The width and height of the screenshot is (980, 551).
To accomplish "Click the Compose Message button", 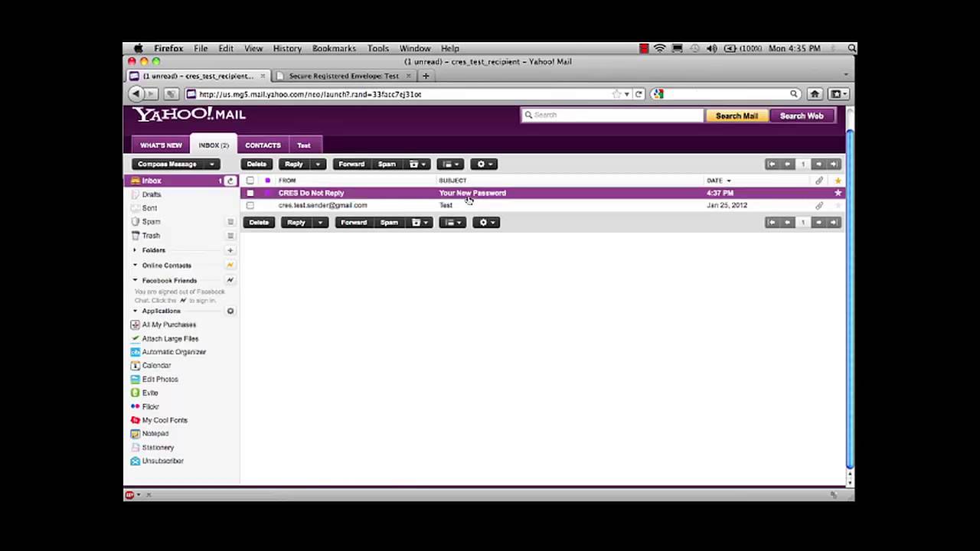I will click(x=168, y=164).
